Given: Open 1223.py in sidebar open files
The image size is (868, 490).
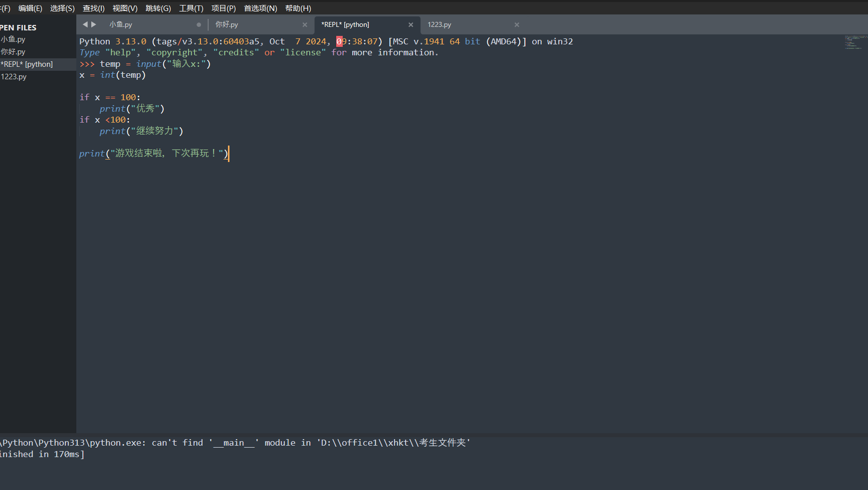Looking at the screenshot, I should click(x=38, y=77).
